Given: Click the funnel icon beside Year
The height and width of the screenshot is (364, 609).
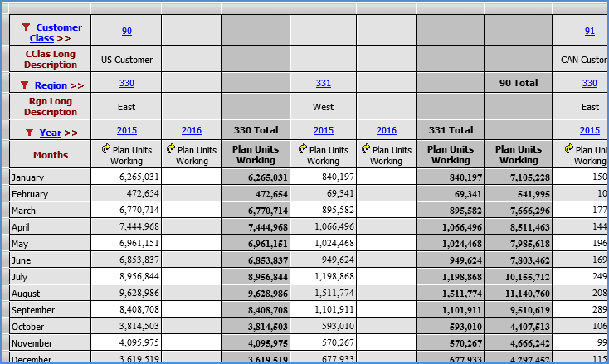Looking at the screenshot, I should coord(30,132).
